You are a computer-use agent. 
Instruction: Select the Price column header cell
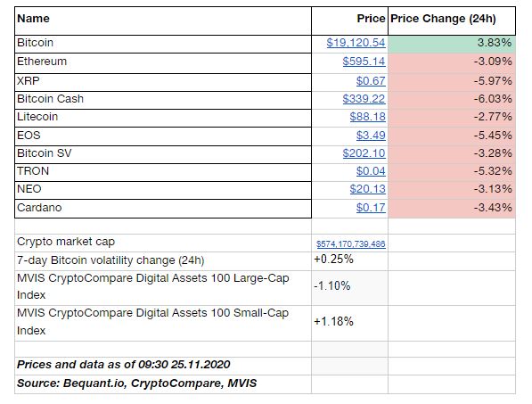350,21
